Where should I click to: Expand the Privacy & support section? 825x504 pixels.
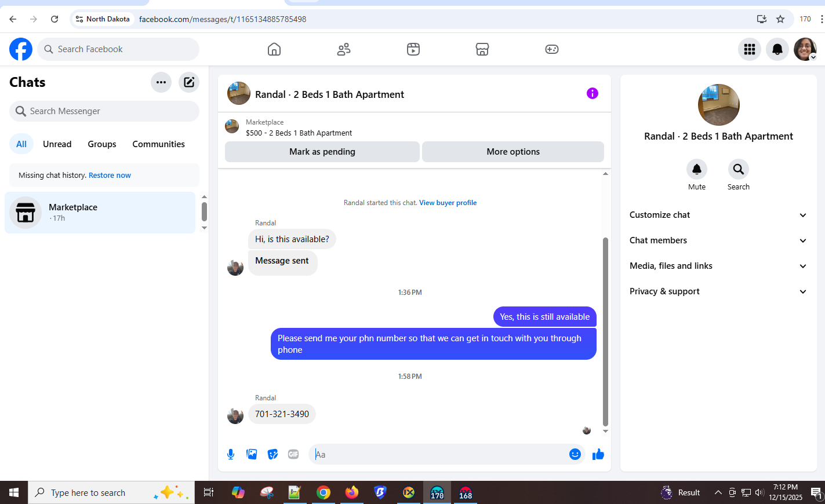tap(718, 291)
